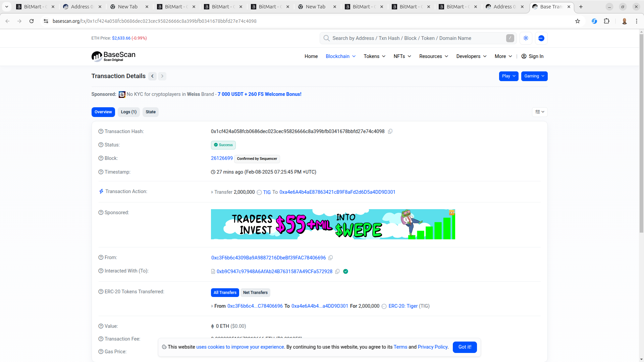This screenshot has height=362, width=644.
Task: Expand the More menu
Action: coord(503,56)
